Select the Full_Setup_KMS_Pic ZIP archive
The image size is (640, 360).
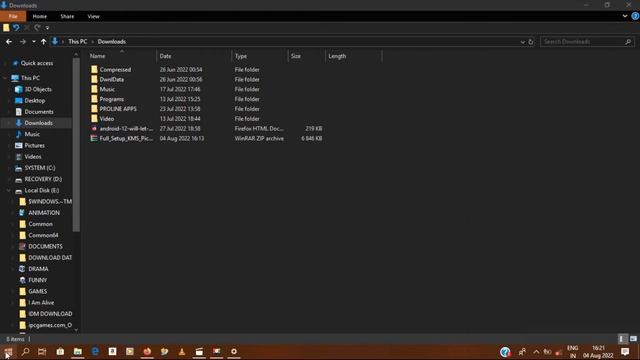[126, 138]
